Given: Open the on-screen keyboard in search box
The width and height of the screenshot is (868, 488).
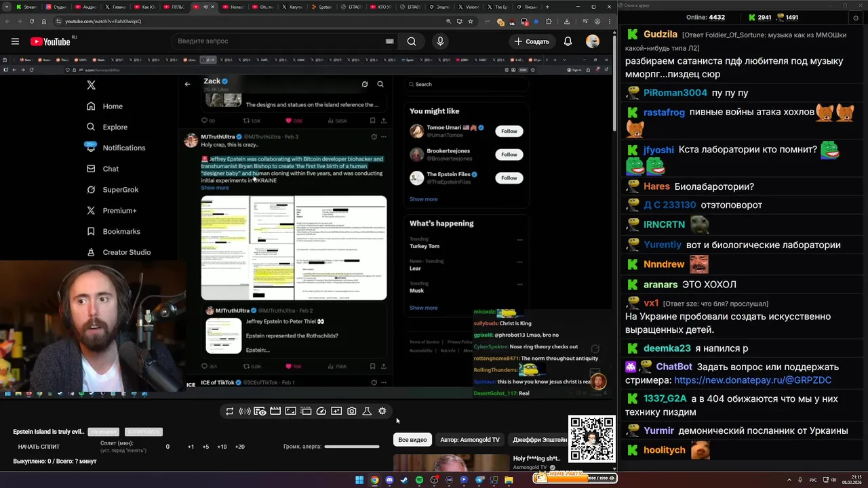Looking at the screenshot, I should tap(389, 41).
